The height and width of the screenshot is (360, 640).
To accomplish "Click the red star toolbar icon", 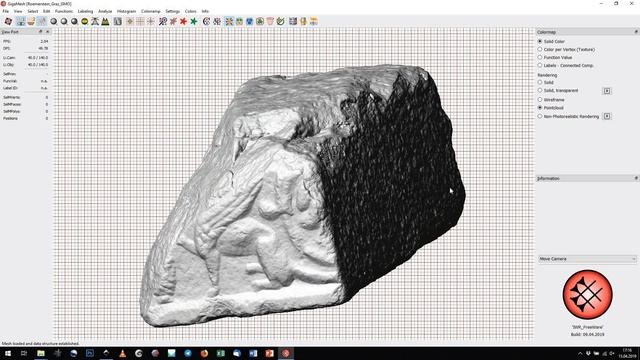I will [x=183, y=21].
